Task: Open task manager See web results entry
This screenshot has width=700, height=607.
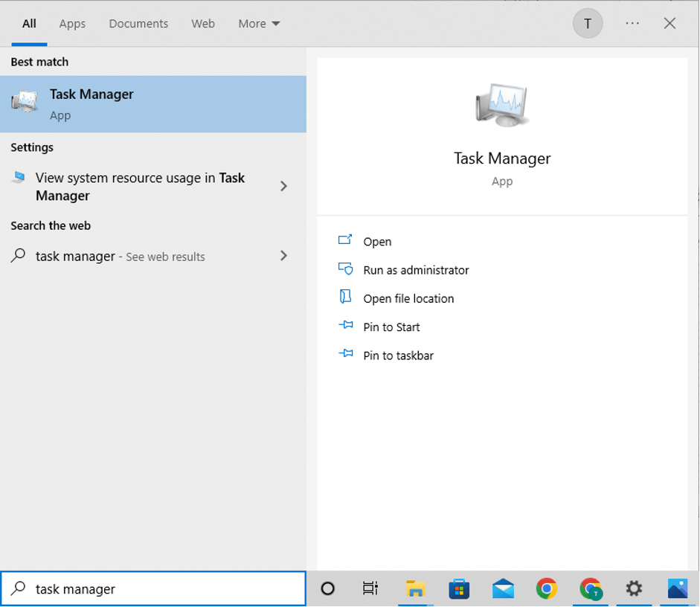Action: click(153, 256)
